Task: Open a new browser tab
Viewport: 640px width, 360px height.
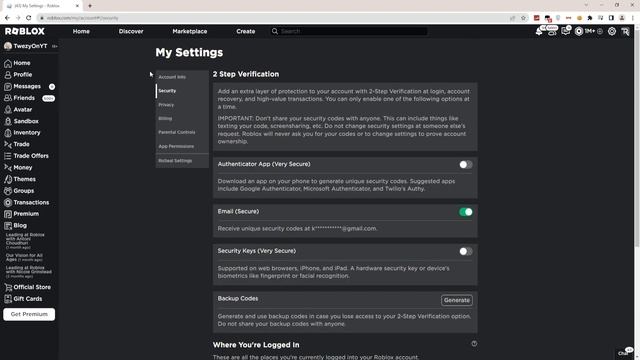Action: click(x=90, y=6)
